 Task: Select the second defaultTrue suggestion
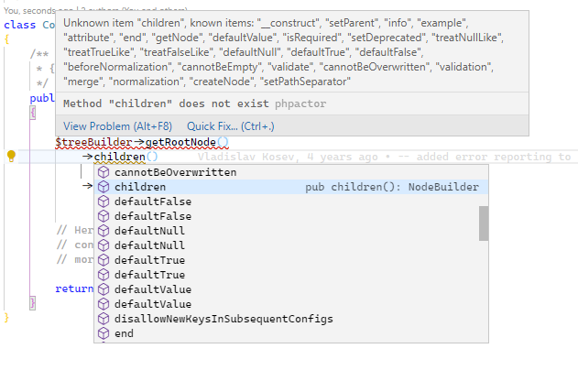pos(291,275)
